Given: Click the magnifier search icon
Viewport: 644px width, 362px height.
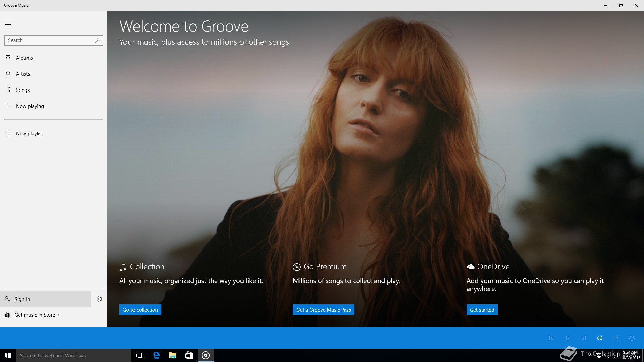Looking at the screenshot, I should tap(98, 40).
